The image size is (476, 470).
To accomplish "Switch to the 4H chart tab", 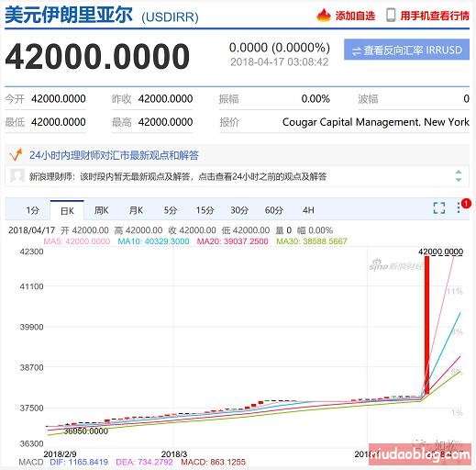I will 308,210.
